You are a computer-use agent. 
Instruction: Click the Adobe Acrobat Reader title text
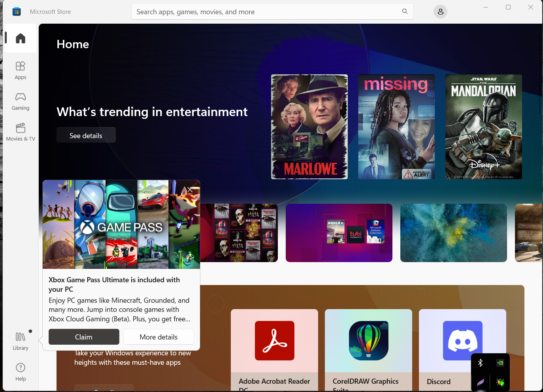coord(274,385)
